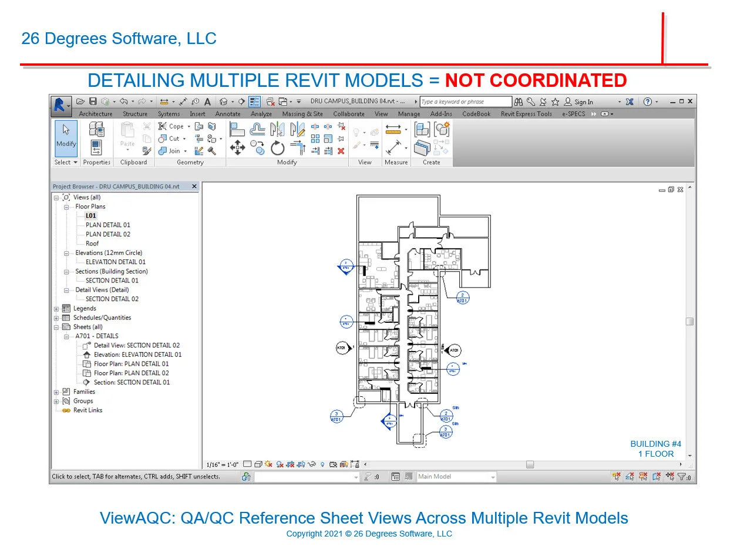This screenshot has height=560, width=747.
Task: Click the red X Delete icon in Modify panel
Action: [x=341, y=151]
